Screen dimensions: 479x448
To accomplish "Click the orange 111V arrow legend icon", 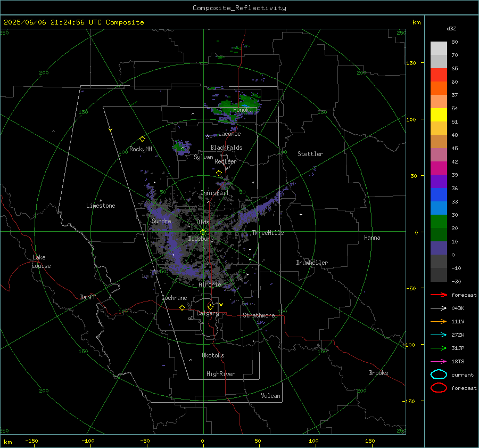I will 439,321.
